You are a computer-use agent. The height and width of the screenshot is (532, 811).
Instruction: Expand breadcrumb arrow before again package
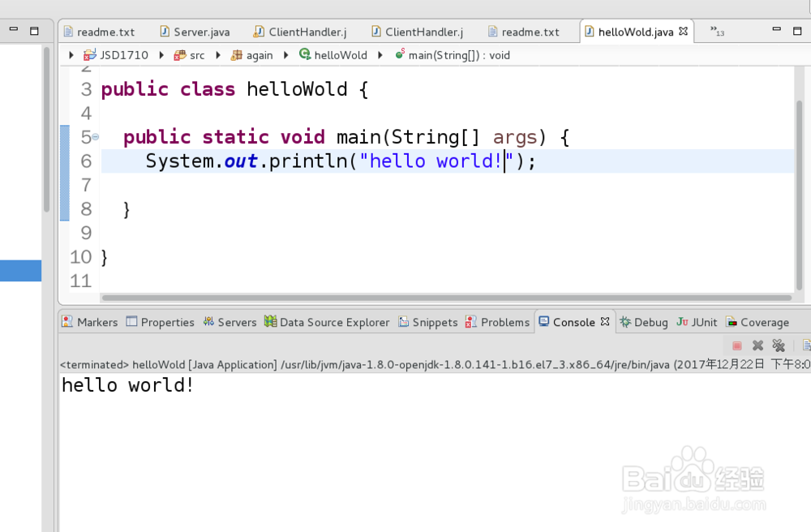[x=218, y=55]
